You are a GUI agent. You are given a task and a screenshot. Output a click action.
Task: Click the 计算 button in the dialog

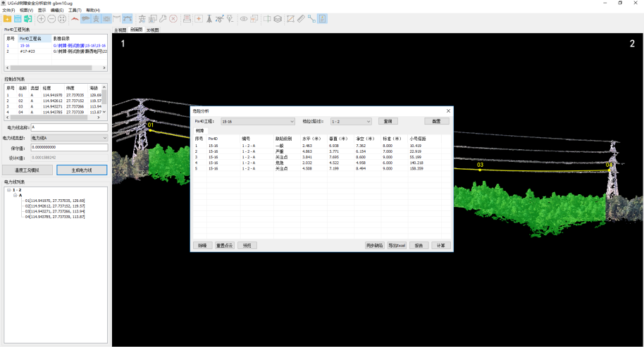pos(440,245)
